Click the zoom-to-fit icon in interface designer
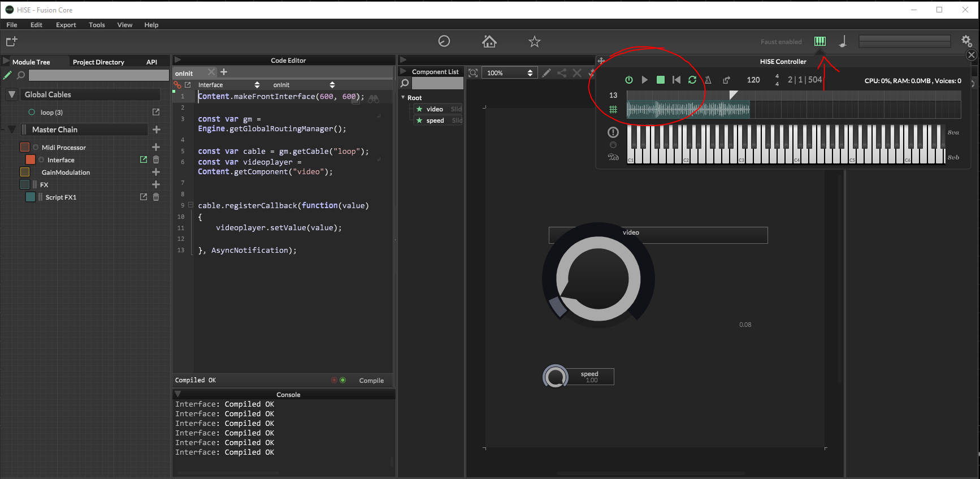Viewport: 980px width, 479px height. click(473, 72)
